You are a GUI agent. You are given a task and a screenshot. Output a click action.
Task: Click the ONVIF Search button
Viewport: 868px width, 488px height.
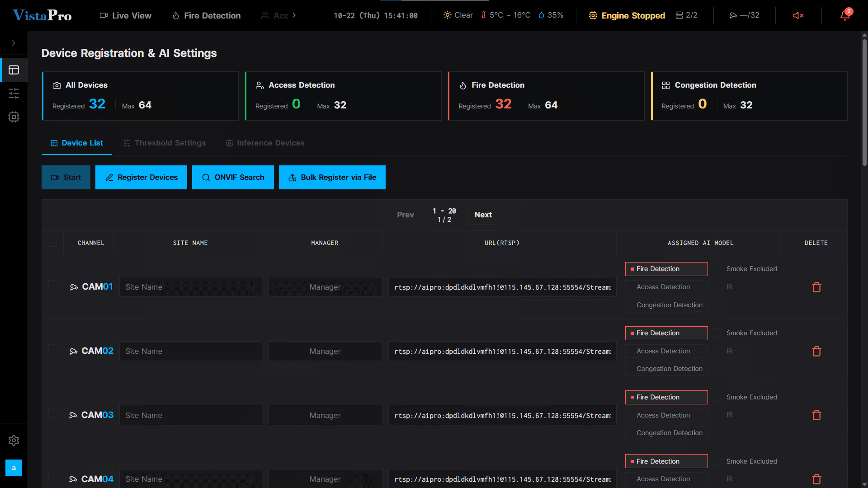[x=233, y=177]
